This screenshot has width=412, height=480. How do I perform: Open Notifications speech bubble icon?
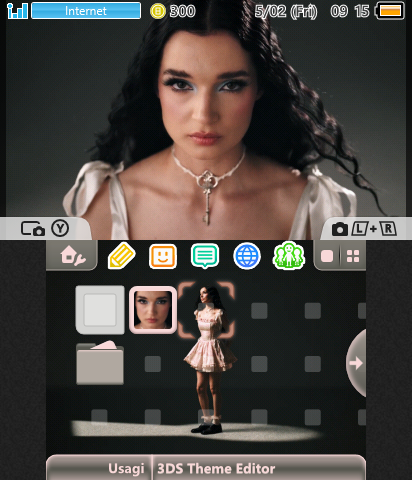coord(205,256)
